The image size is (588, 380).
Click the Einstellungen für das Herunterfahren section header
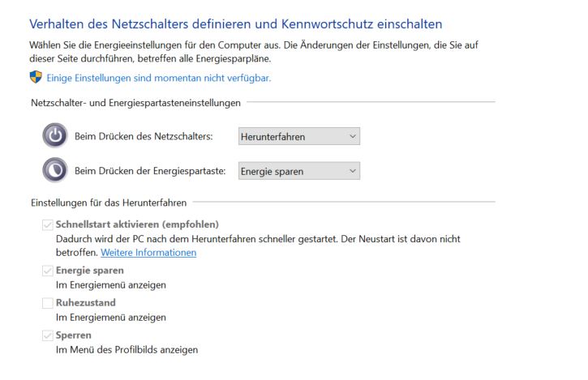[x=109, y=202]
